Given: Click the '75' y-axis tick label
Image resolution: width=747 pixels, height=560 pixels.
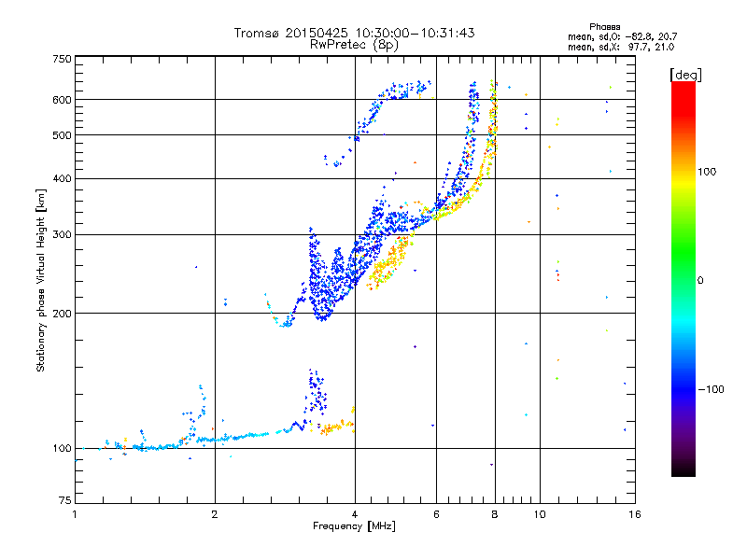Looking at the screenshot, I should click(x=65, y=500).
